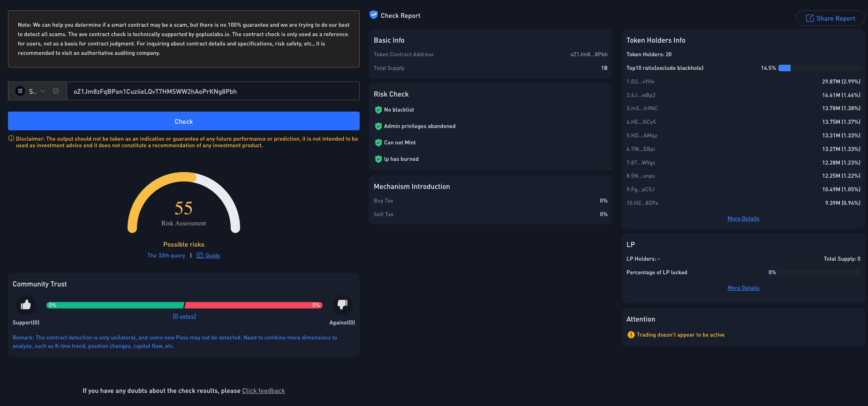Image resolution: width=868 pixels, height=406 pixels.
Task: Click the Solana chain logo icon
Action: coord(20,91)
